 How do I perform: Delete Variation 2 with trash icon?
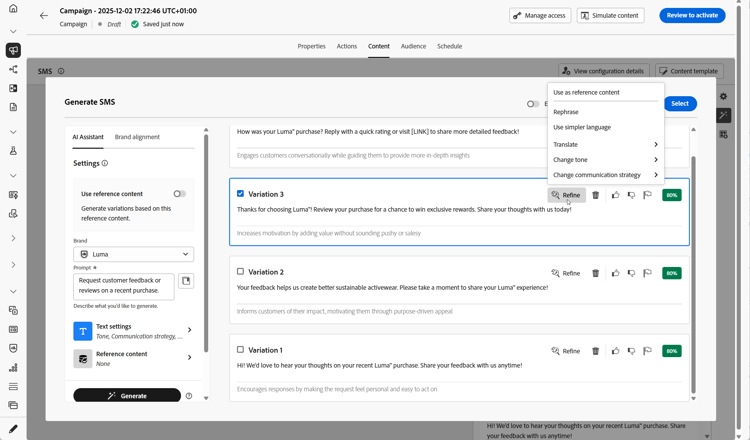(x=596, y=273)
